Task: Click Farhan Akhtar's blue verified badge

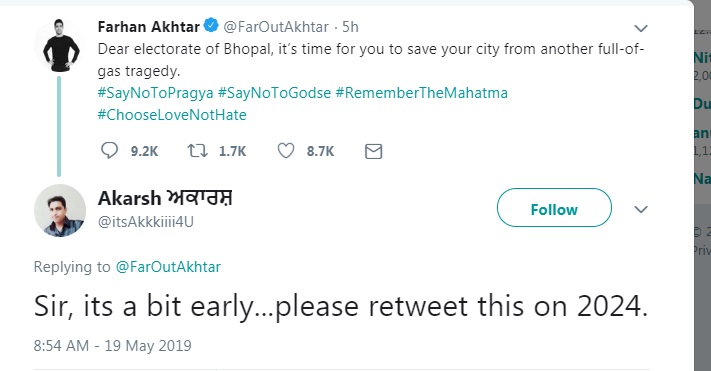Action: tap(211, 25)
